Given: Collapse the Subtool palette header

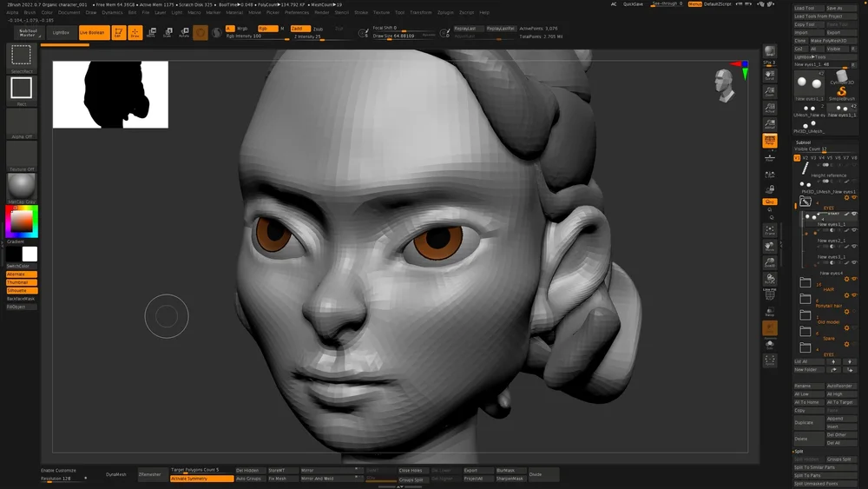Looking at the screenshot, I should tap(803, 142).
